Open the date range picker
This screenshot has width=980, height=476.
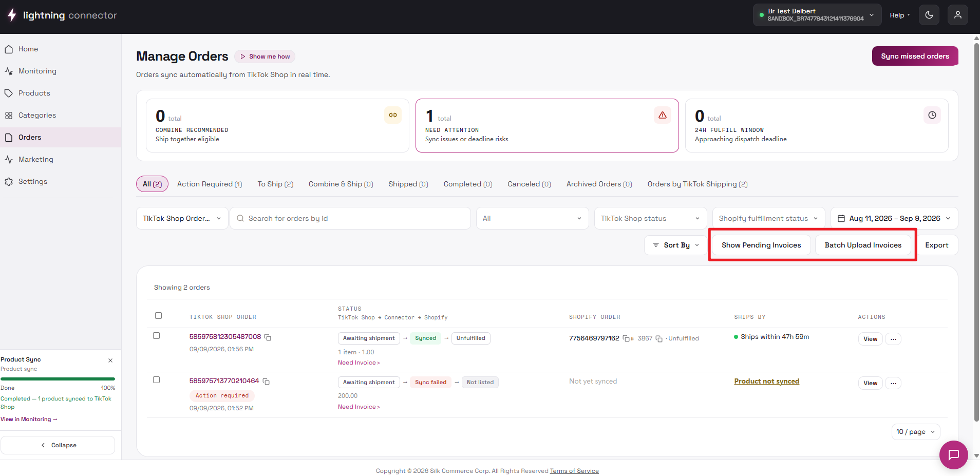point(894,218)
